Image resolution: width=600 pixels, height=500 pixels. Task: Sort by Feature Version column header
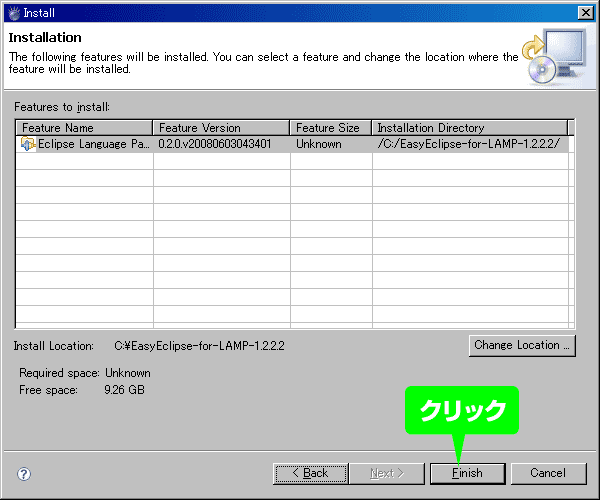point(221,128)
